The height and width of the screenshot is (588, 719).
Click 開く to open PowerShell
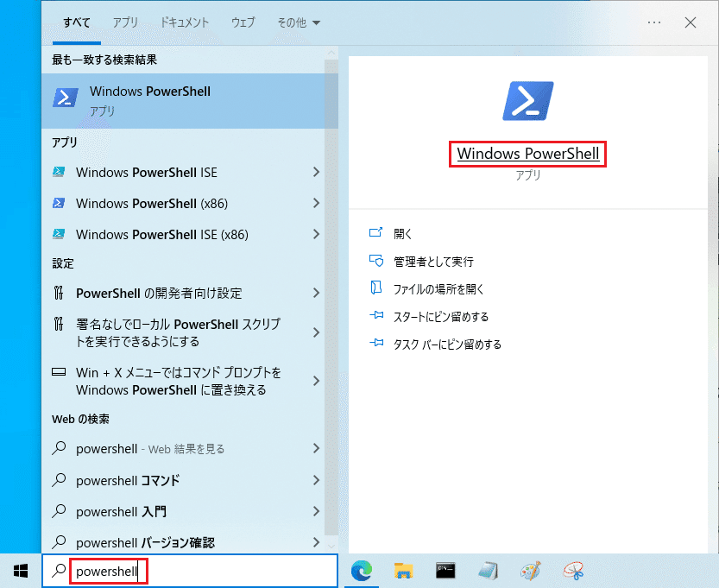point(402,234)
